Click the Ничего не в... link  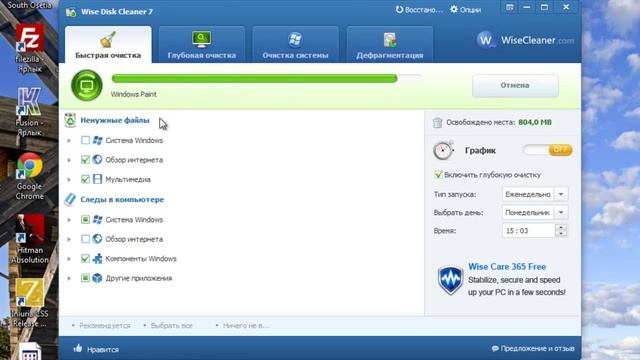246,325
